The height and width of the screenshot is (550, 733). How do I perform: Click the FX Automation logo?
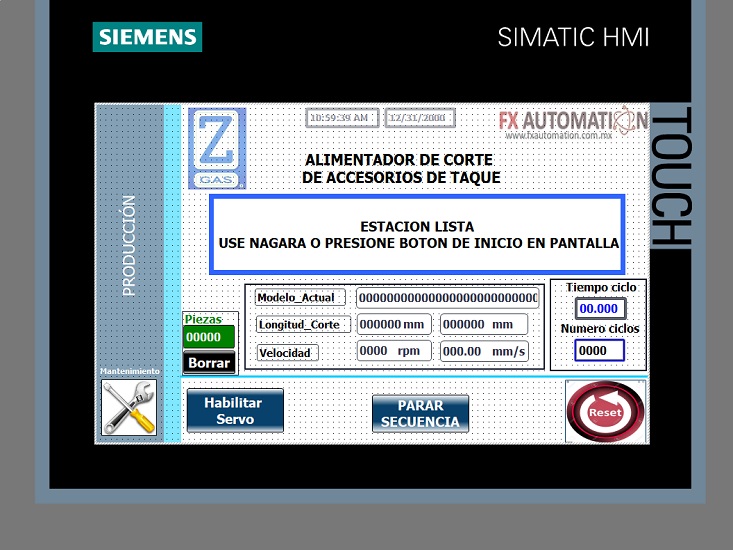point(573,124)
